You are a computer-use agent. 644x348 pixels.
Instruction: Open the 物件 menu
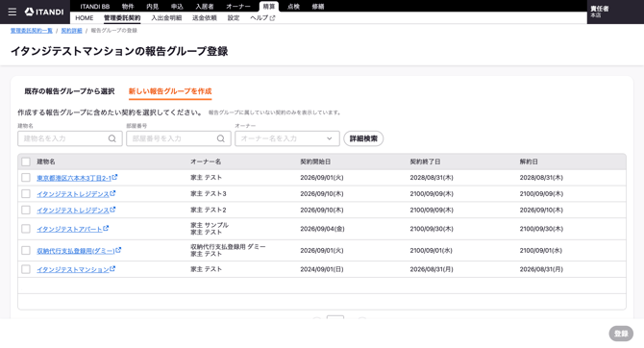tap(128, 7)
